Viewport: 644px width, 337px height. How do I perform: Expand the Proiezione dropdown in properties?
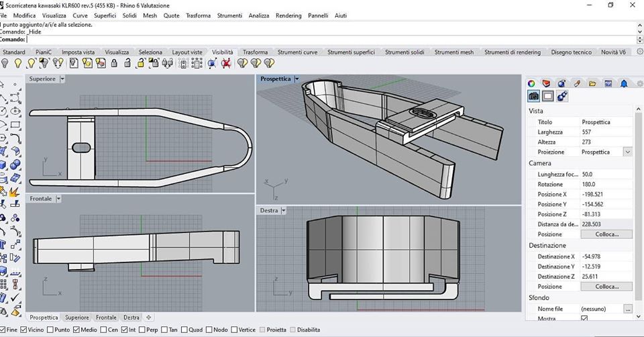coord(627,152)
